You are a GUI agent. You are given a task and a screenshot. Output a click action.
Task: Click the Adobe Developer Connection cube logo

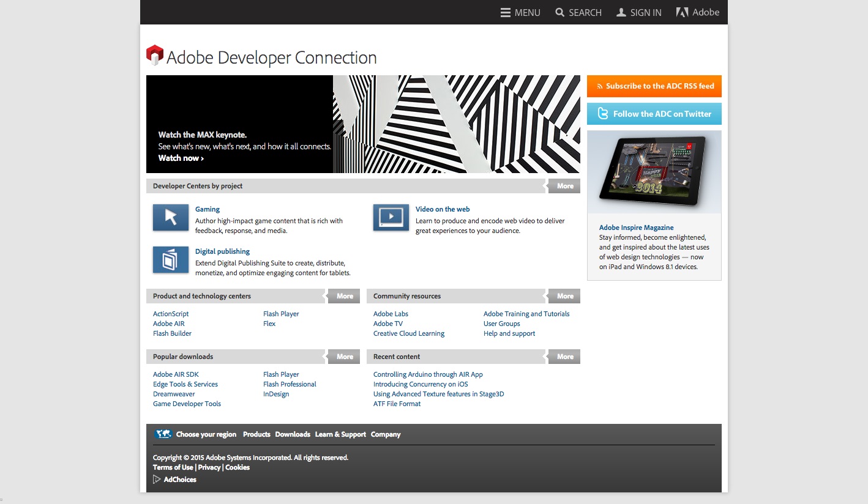coord(155,55)
